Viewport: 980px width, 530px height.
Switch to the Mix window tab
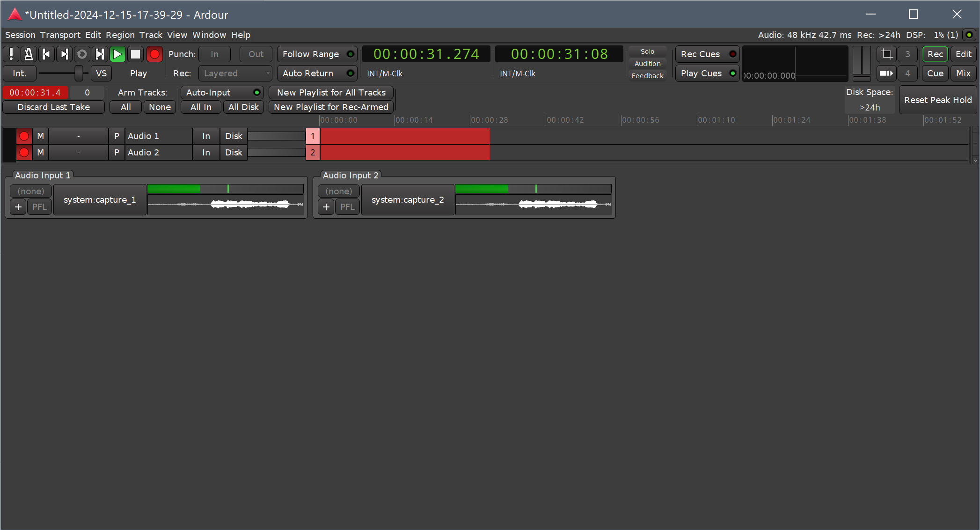pos(963,74)
